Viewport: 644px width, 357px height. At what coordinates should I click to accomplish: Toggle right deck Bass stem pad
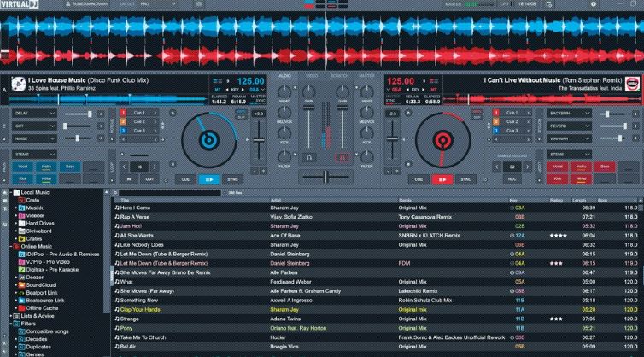point(605,167)
